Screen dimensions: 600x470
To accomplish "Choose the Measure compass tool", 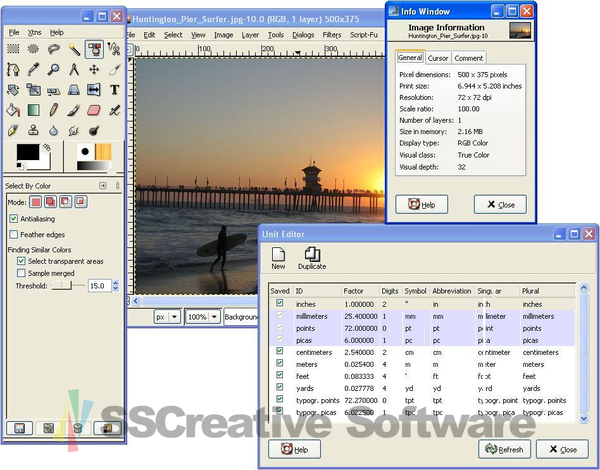I will (x=74, y=69).
